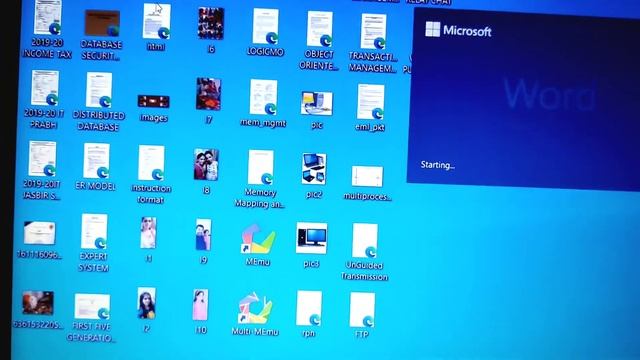Select the l2 photo thumbnail
The height and width of the screenshot is (360, 640).
point(147,304)
